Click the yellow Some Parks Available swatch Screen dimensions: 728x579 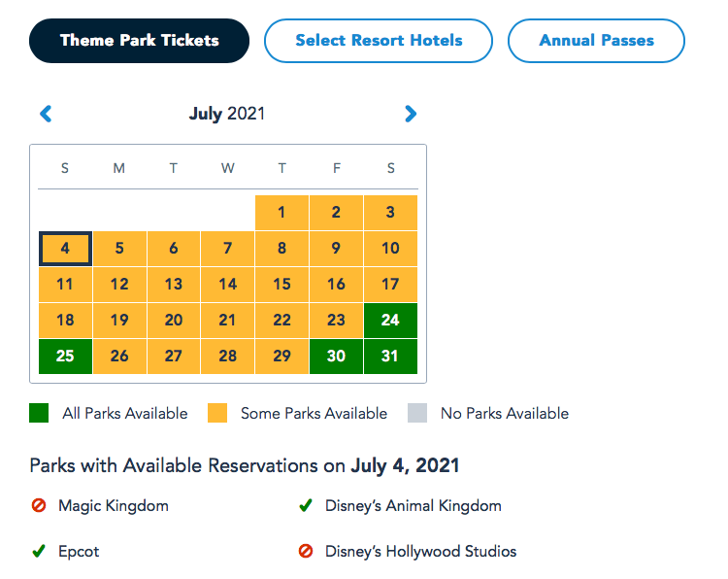pyautogui.click(x=218, y=414)
